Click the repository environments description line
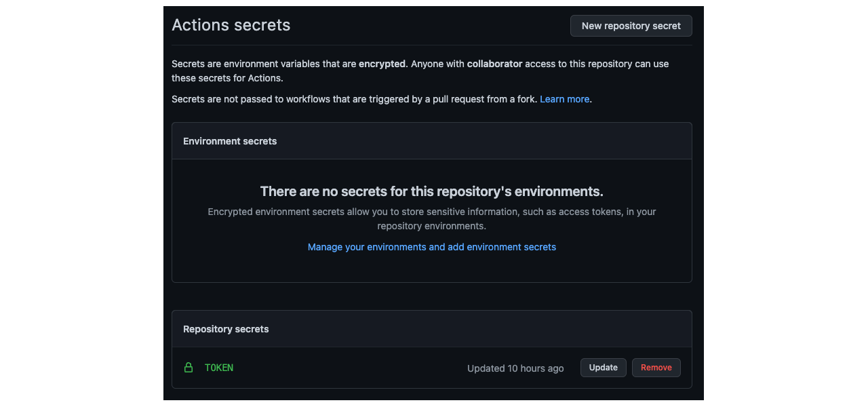 coord(431,226)
